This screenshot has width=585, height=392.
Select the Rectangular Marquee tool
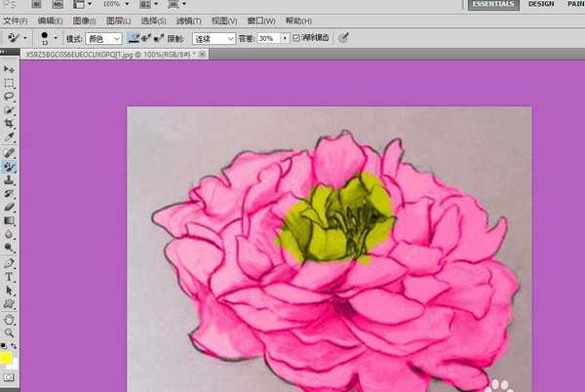[10, 84]
